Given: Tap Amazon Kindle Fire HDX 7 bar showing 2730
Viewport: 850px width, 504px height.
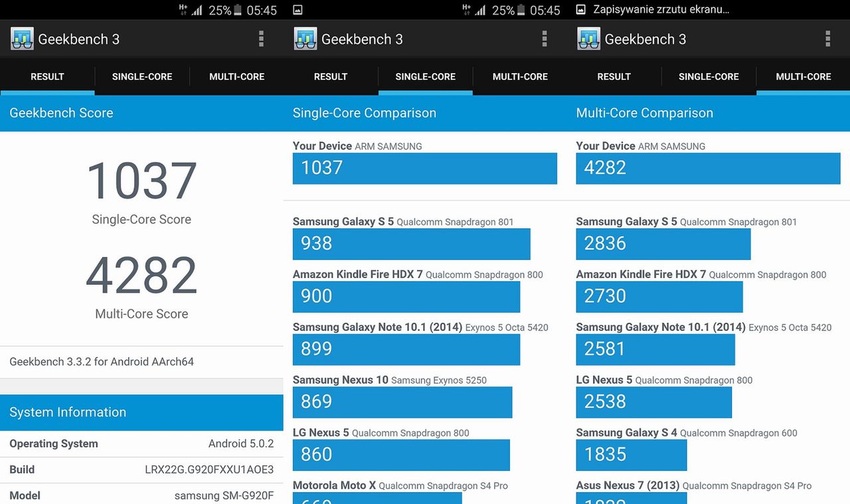Looking at the screenshot, I should [x=659, y=296].
